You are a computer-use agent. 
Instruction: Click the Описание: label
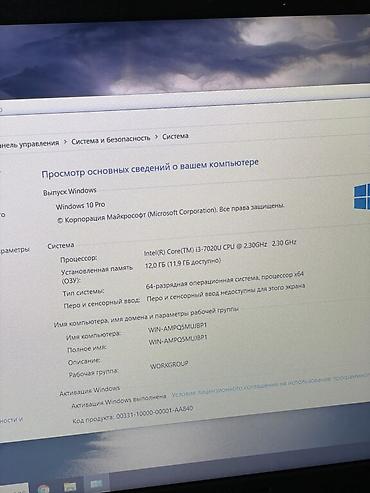84,361
